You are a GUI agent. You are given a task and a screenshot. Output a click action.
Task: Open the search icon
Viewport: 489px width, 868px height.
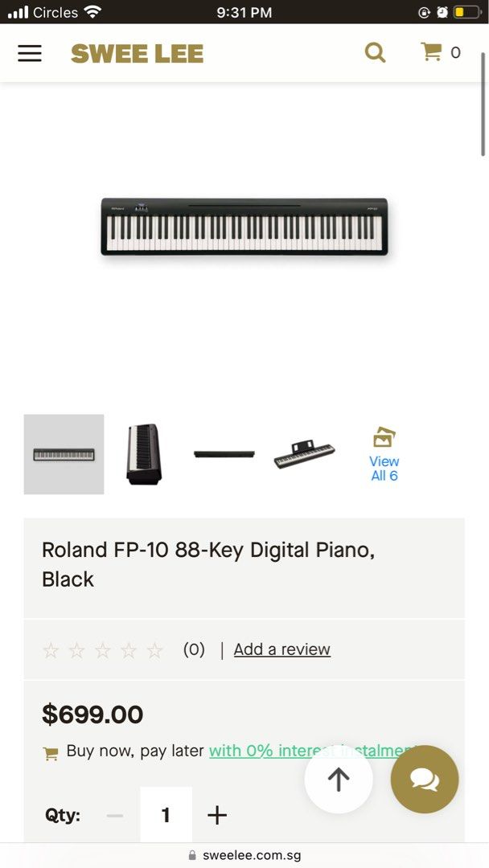(375, 52)
